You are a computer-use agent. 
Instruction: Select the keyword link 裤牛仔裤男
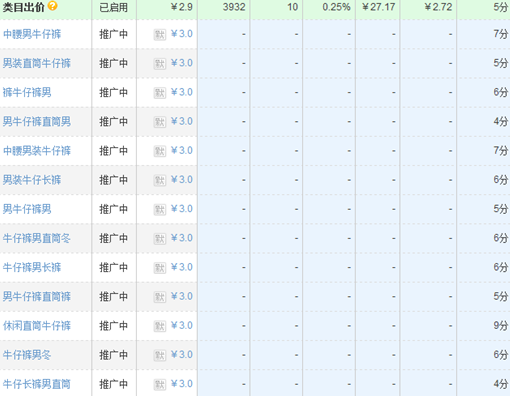coord(27,92)
